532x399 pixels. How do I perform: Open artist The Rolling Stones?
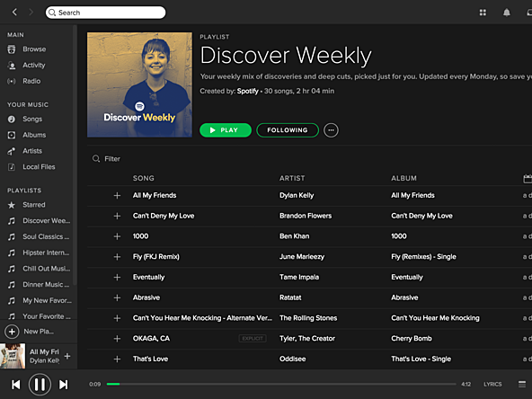pyautogui.click(x=308, y=318)
